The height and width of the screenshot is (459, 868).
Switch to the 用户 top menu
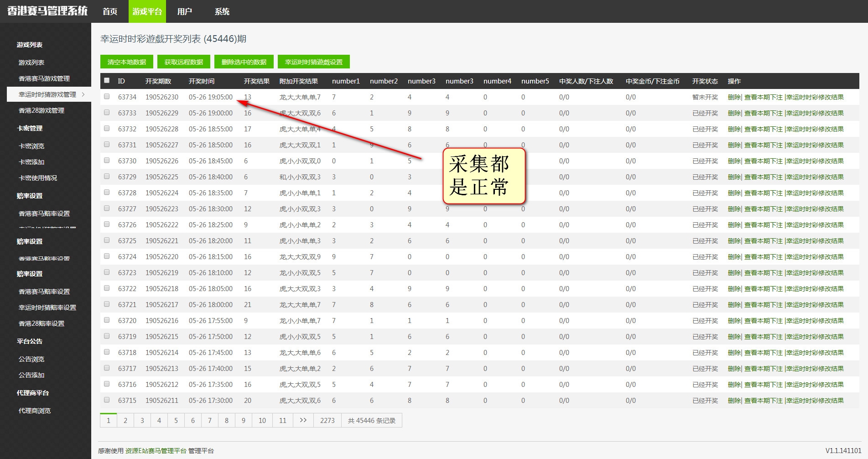[184, 11]
